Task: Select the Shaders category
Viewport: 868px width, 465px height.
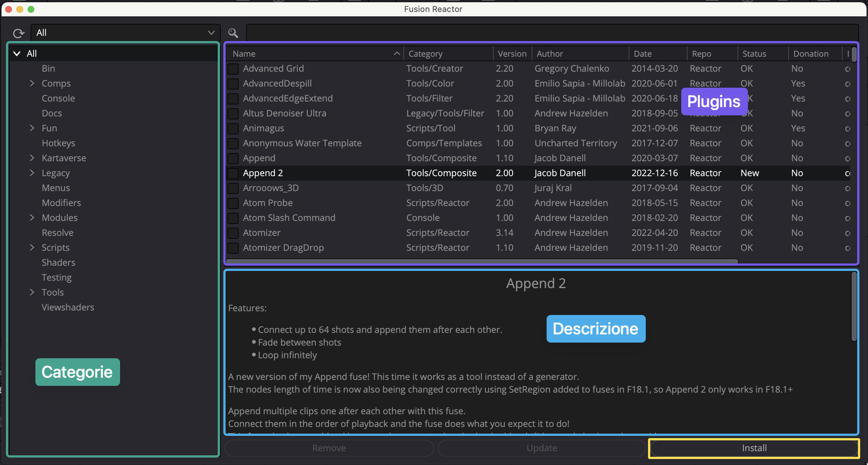Action: (58, 263)
